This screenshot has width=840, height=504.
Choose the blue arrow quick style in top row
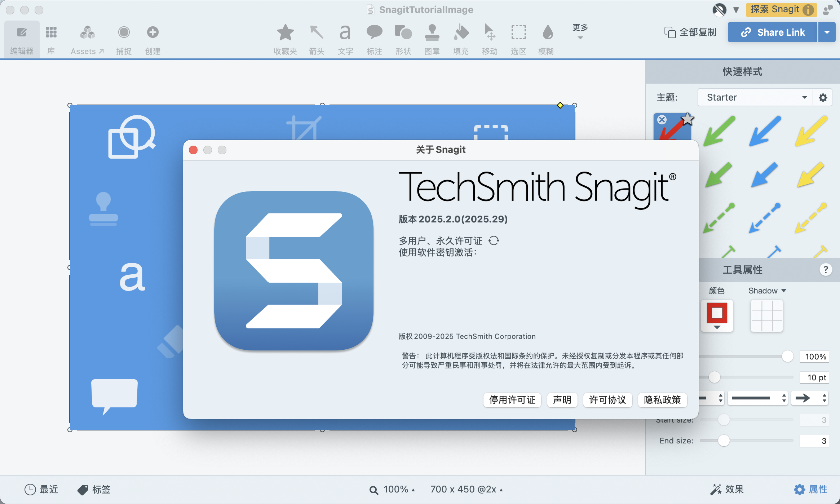pos(765,131)
